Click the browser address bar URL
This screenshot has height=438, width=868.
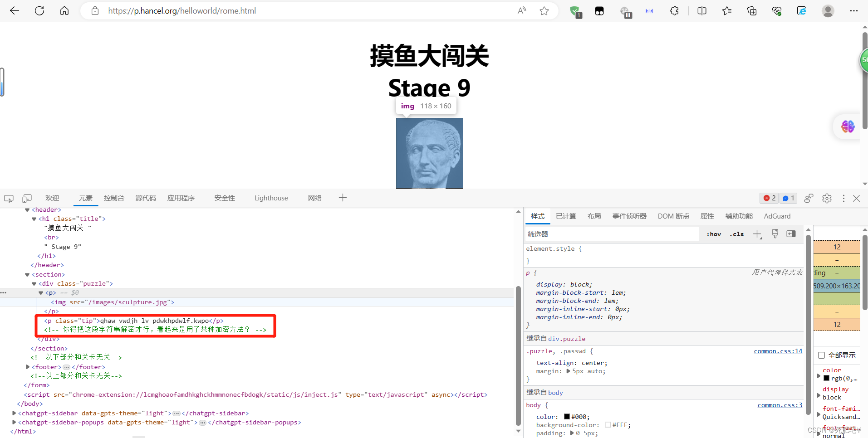click(182, 11)
